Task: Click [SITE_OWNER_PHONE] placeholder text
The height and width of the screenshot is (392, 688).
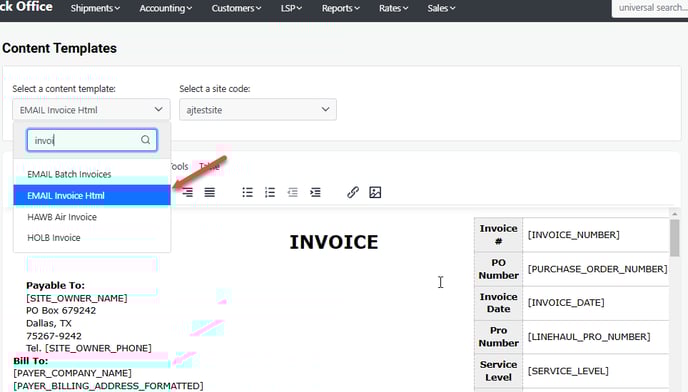Action: tap(98, 348)
